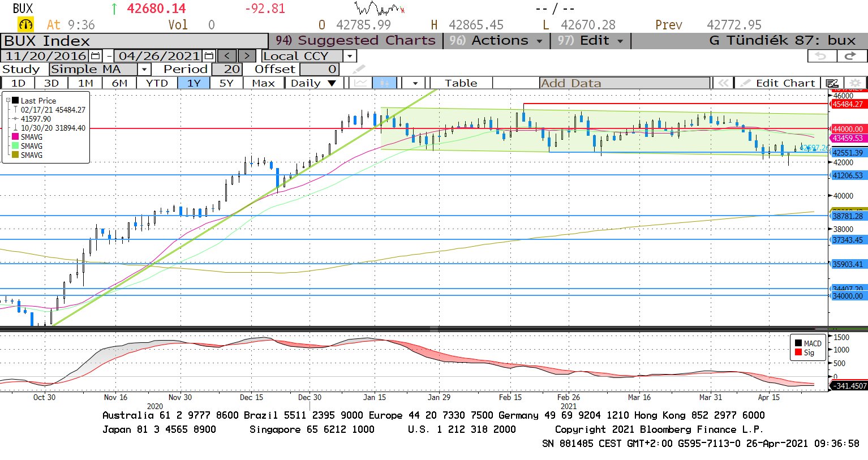This screenshot has height=460, width=868.
Task: Open the end date calendar picker
Action: click(209, 56)
